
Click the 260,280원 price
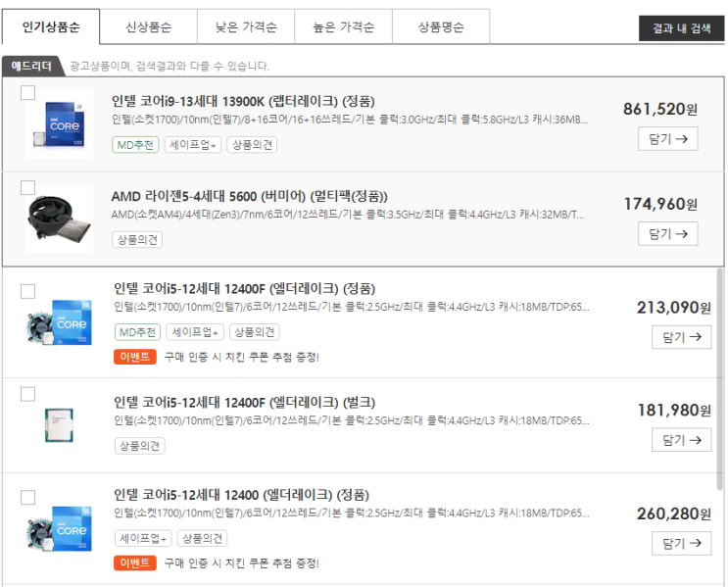674,514
